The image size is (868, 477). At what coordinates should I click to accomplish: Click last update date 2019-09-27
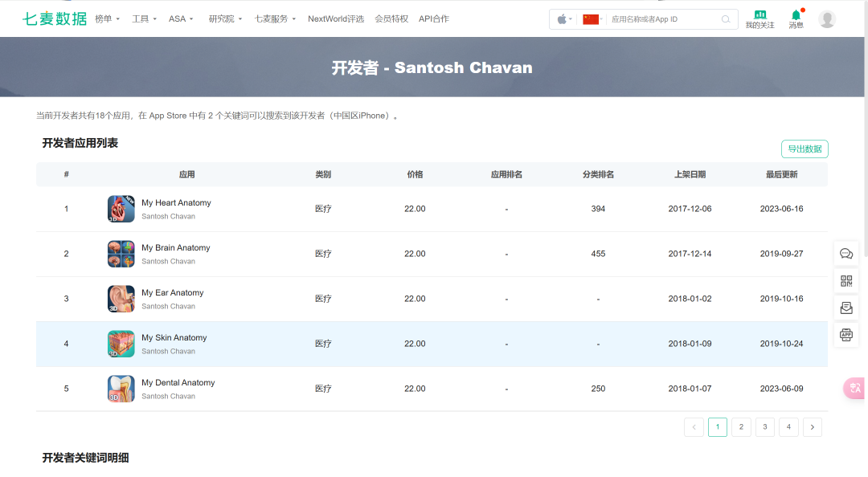pyautogui.click(x=782, y=254)
